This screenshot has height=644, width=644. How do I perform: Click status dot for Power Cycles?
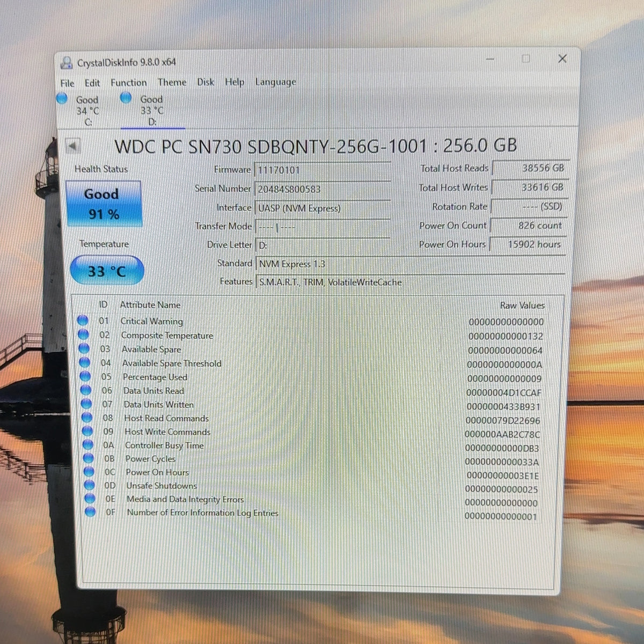click(x=88, y=458)
